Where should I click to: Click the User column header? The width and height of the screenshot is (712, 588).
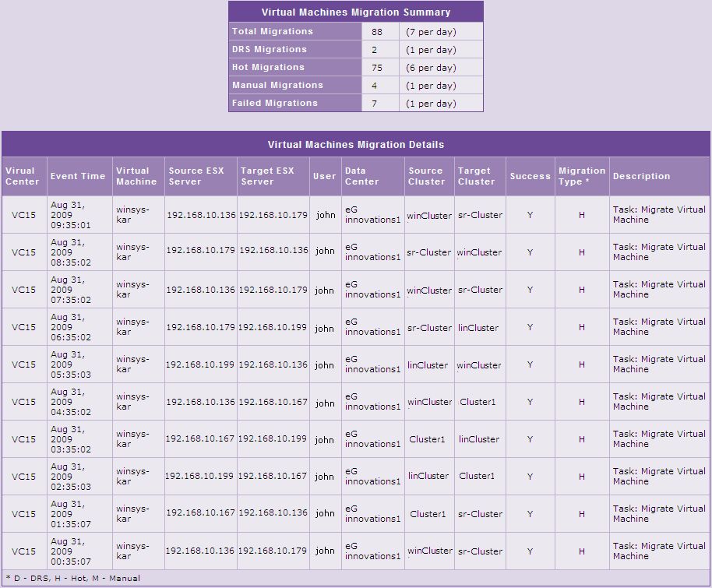point(324,176)
